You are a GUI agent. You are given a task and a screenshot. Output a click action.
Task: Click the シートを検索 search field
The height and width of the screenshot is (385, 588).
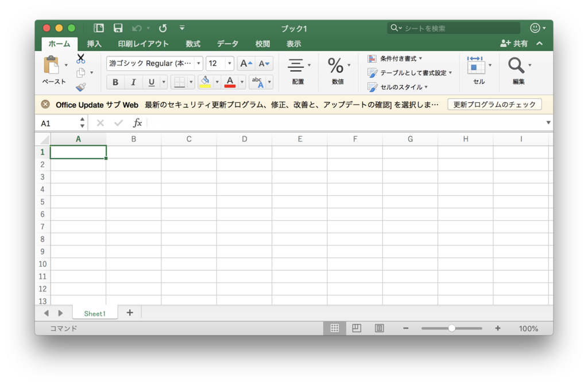(x=454, y=28)
